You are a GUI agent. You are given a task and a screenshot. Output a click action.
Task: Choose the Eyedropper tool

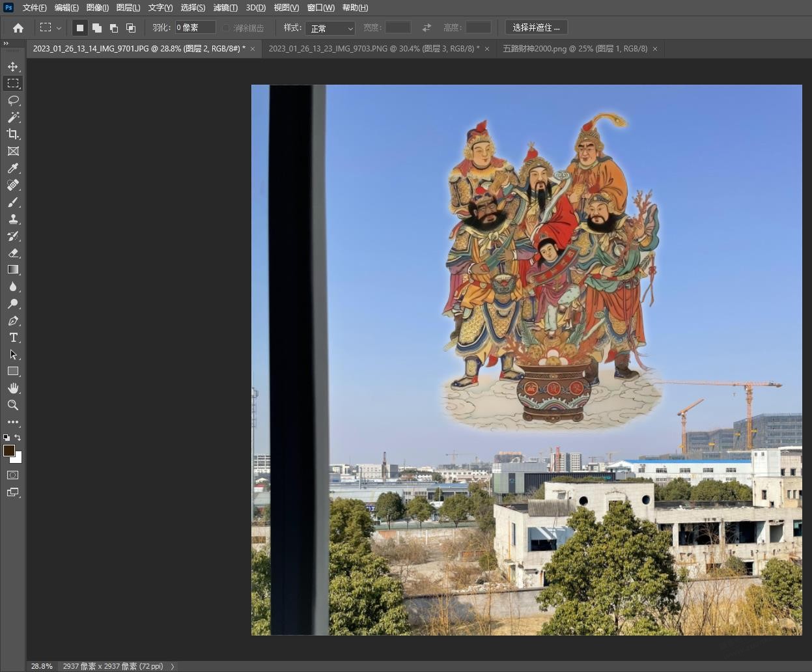point(13,168)
